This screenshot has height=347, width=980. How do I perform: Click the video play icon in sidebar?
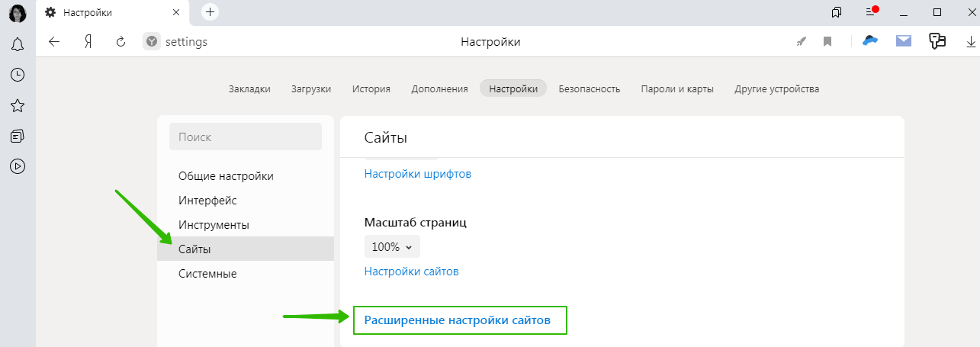coord(18,165)
